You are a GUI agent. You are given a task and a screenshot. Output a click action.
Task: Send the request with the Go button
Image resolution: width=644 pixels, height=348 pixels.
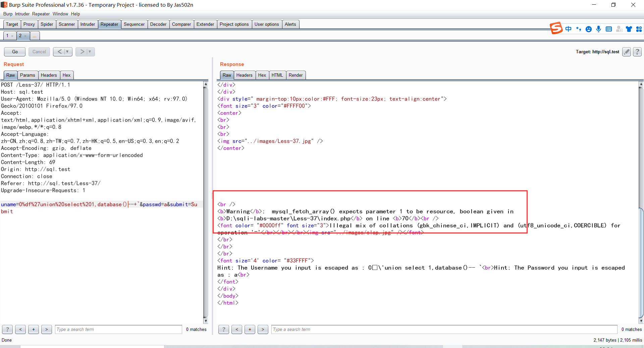[x=15, y=52]
